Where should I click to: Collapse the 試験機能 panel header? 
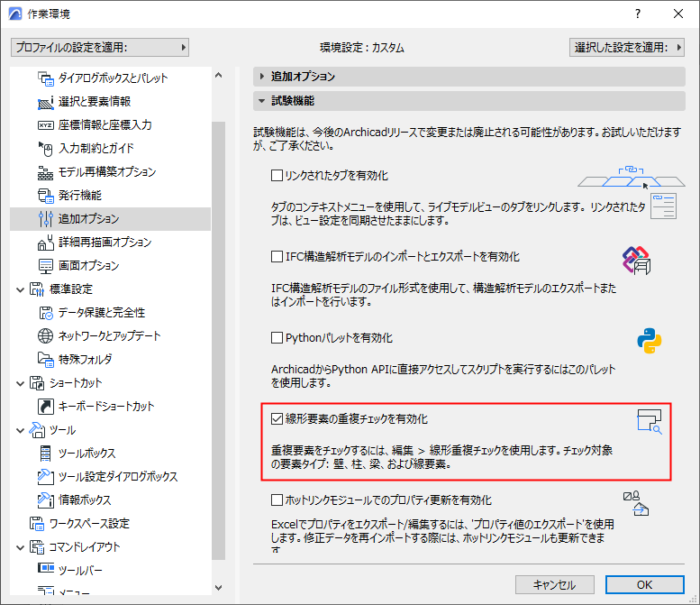click(x=469, y=101)
